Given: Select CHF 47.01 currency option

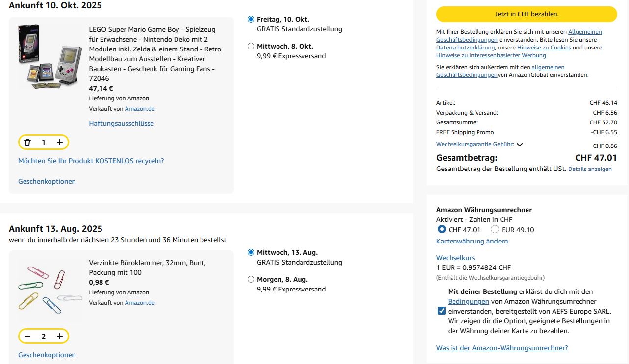Looking at the screenshot, I should [x=442, y=229].
